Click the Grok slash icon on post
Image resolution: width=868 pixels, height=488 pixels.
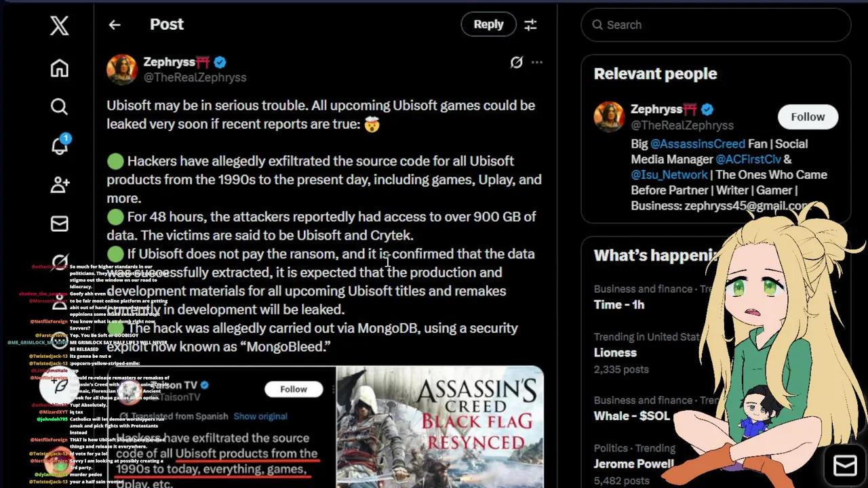tap(516, 62)
